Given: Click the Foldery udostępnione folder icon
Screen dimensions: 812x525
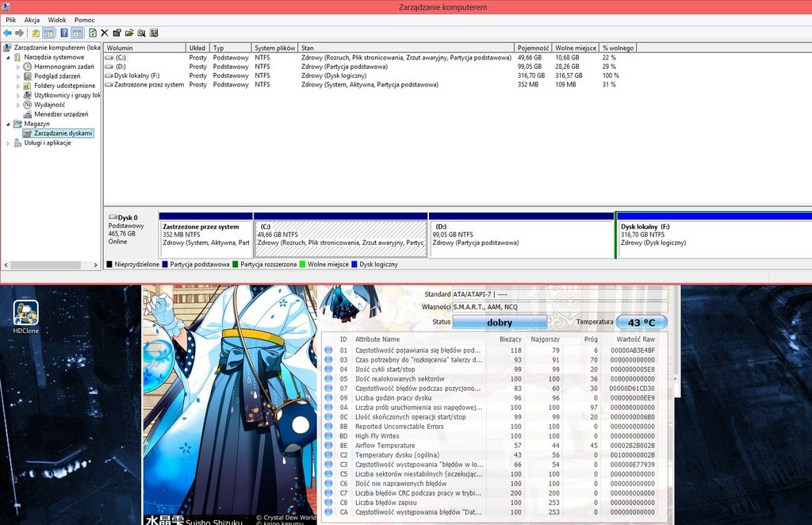Looking at the screenshot, I should (28, 86).
